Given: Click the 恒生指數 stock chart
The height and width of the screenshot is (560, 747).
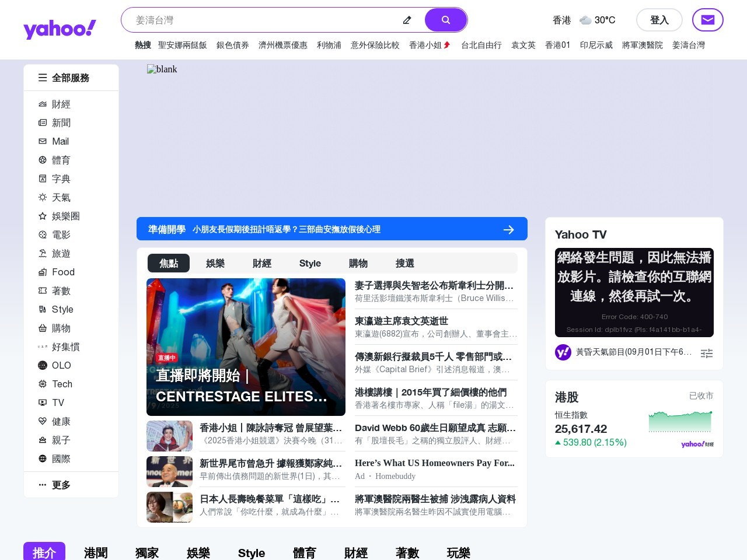Looking at the screenshot, I should [680, 421].
